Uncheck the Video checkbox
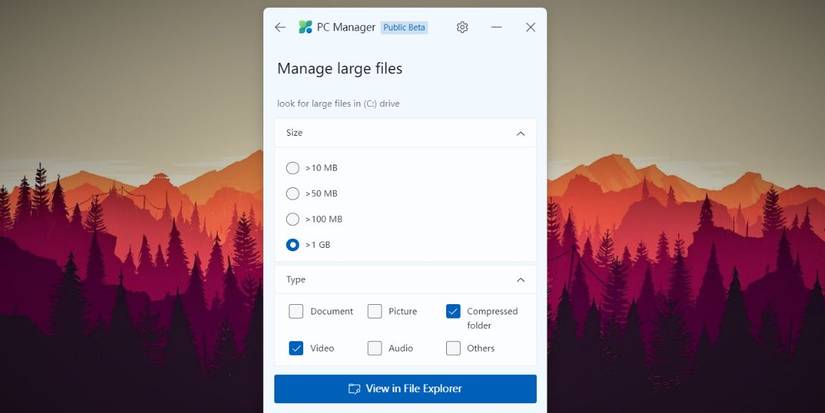 tap(296, 348)
